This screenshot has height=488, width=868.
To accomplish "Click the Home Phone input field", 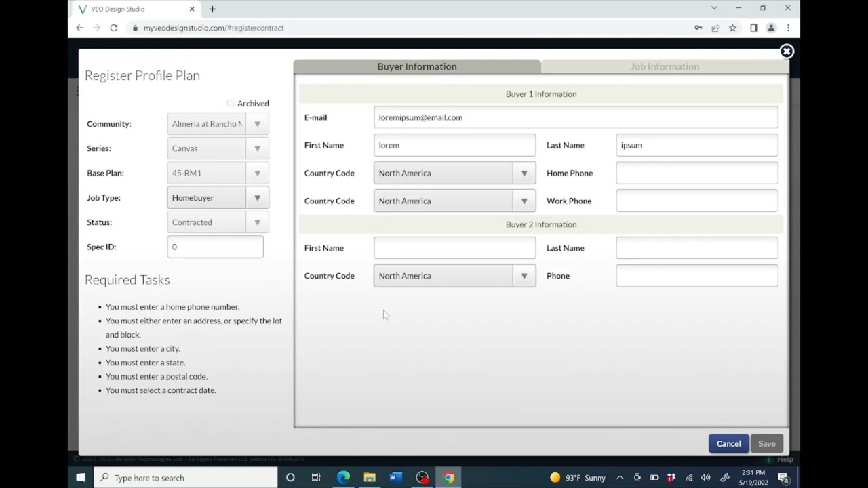I will pos(697,173).
